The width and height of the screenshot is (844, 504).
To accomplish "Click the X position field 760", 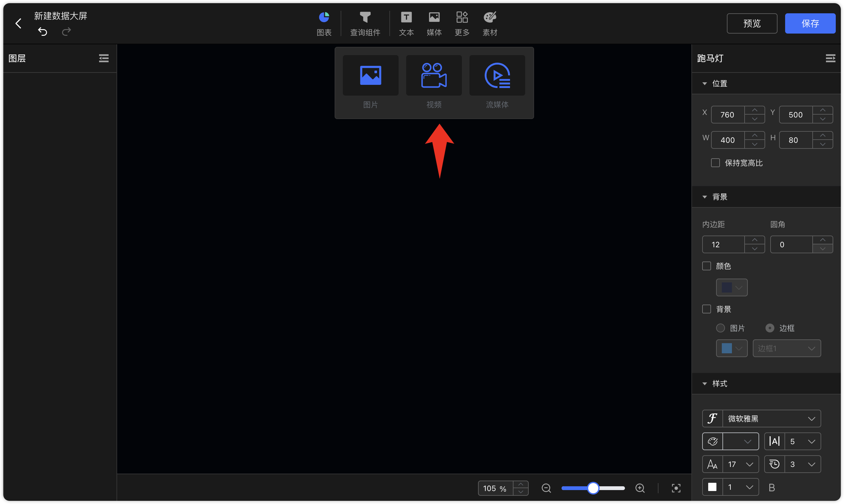I will [x=727, y=115].
